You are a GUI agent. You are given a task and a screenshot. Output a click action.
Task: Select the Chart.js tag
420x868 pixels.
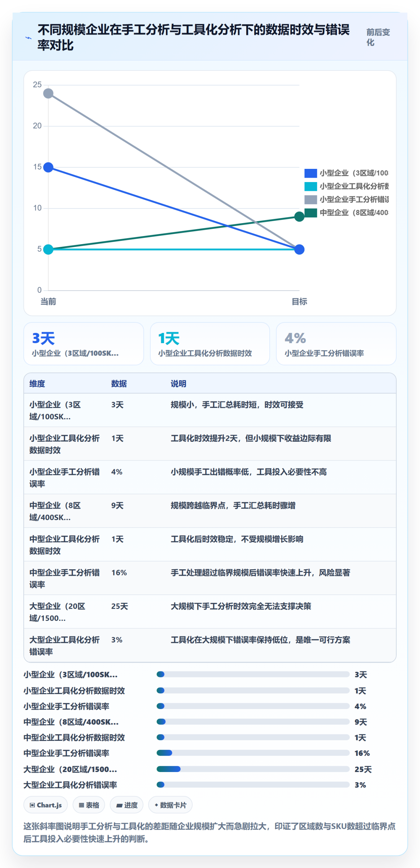pos(45,805)
